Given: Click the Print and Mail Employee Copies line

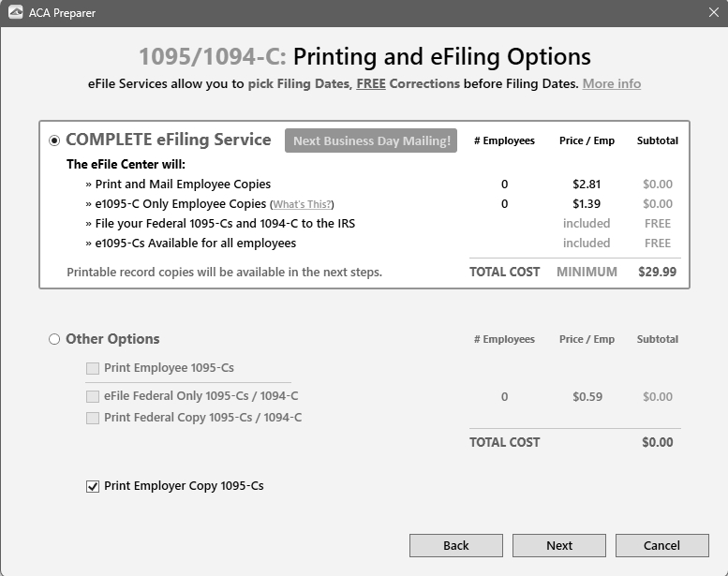Looking at the screenshot, I should pyautogui.click(x=183, y=185).
